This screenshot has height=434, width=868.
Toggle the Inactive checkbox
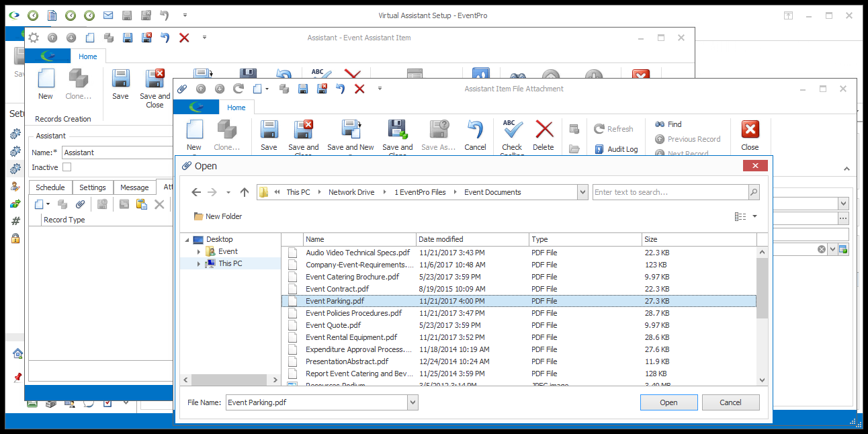coord(67,167)
